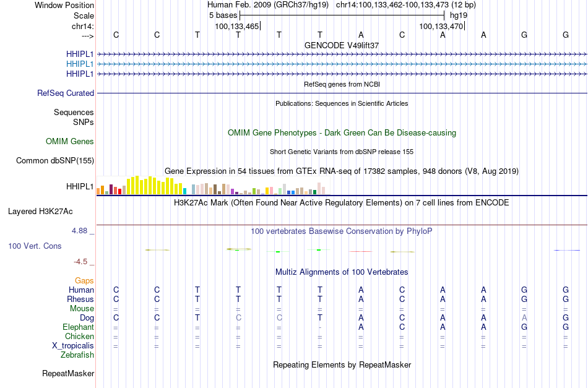Click the maroon bar in the GTEx chart
588x388 pixels.
111,189
